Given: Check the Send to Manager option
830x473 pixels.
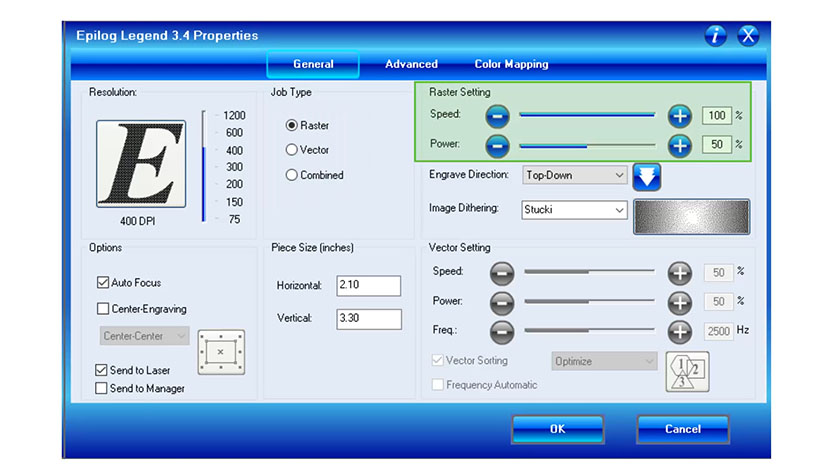Looking at the screenshot, I should pyautogui.click(x=102, y=388).
